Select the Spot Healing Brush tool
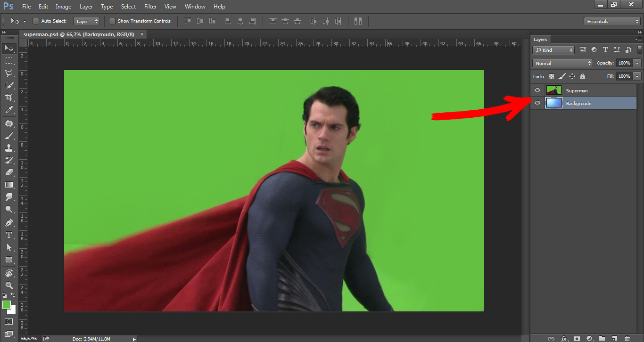The height and width of the screenshot is (342, 644). coord(9,123)
